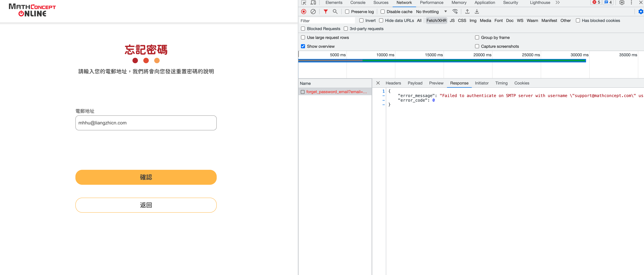Switch to the Headers tab
Viewport: 644px width, 275px height.
pyautogui.click(x=393, y=83)
